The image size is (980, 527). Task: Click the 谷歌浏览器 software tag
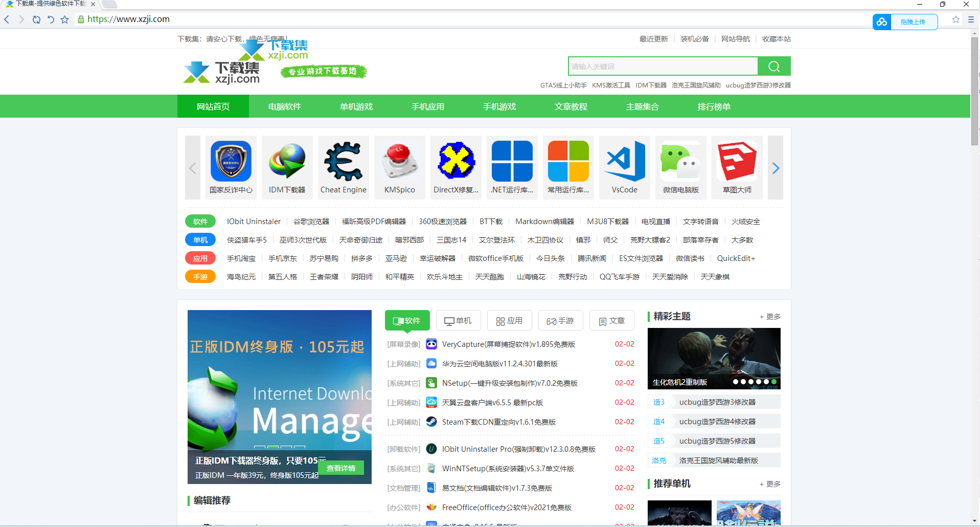pos(311,222)
